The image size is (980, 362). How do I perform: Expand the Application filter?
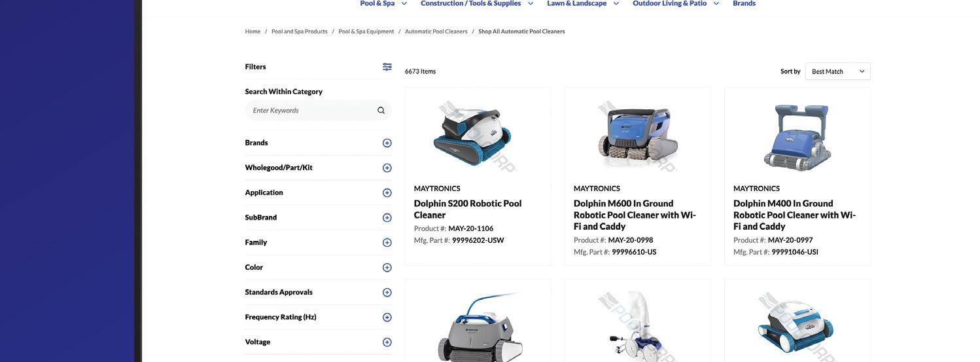(x=387, y=193)
